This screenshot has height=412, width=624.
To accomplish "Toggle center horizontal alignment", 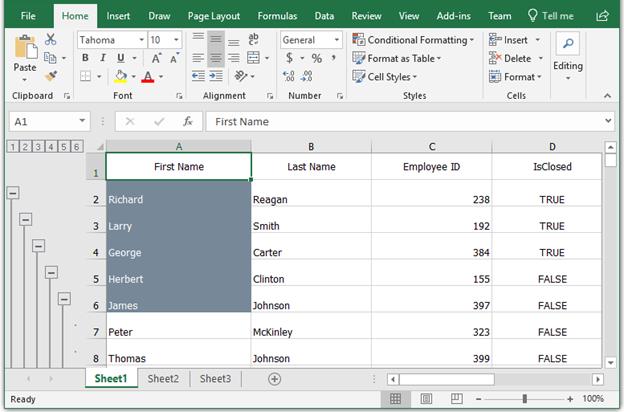I will coord(216,58).
